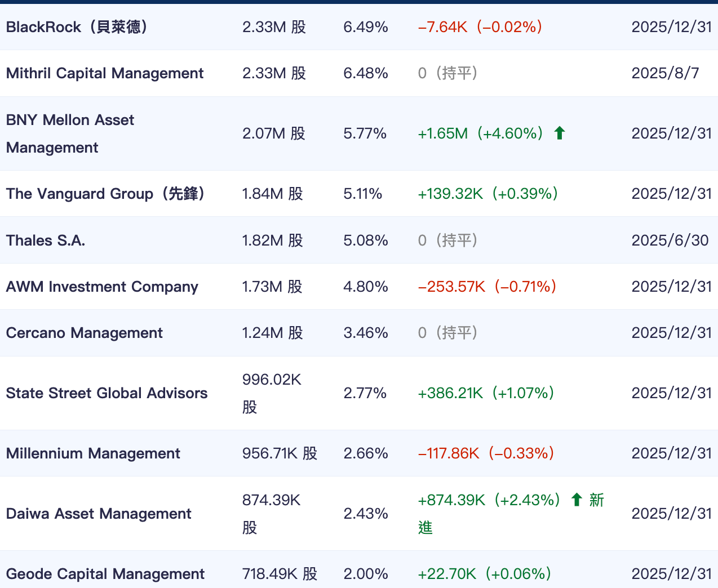Open AWM Investment Company holder name
This screenshot has width=718, height=588.
tap(102, 287)
